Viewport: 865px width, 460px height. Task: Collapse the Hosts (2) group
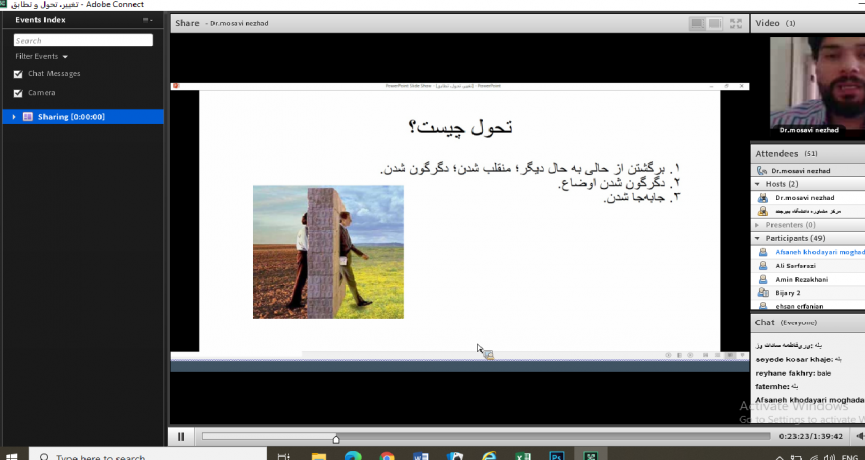757,184
